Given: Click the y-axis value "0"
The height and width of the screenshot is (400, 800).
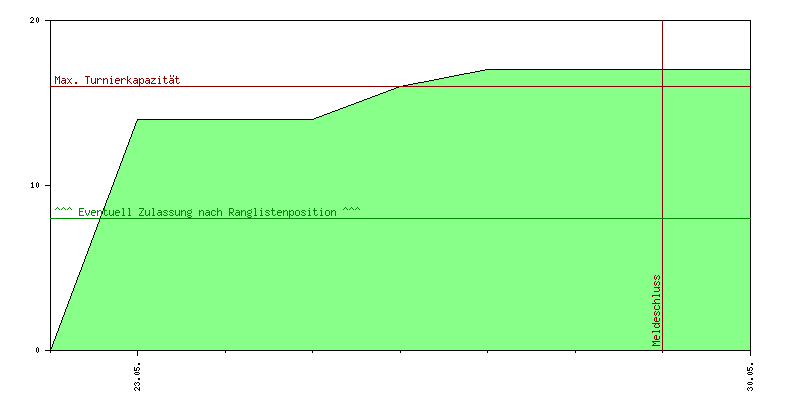Looking at the screenshot, I should 38,351.
